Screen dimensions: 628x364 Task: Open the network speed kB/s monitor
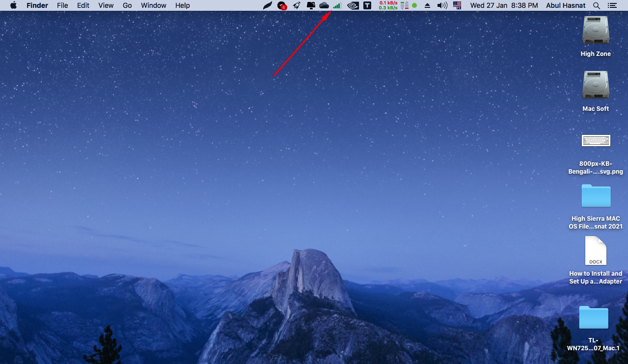(x=388, y=5)
